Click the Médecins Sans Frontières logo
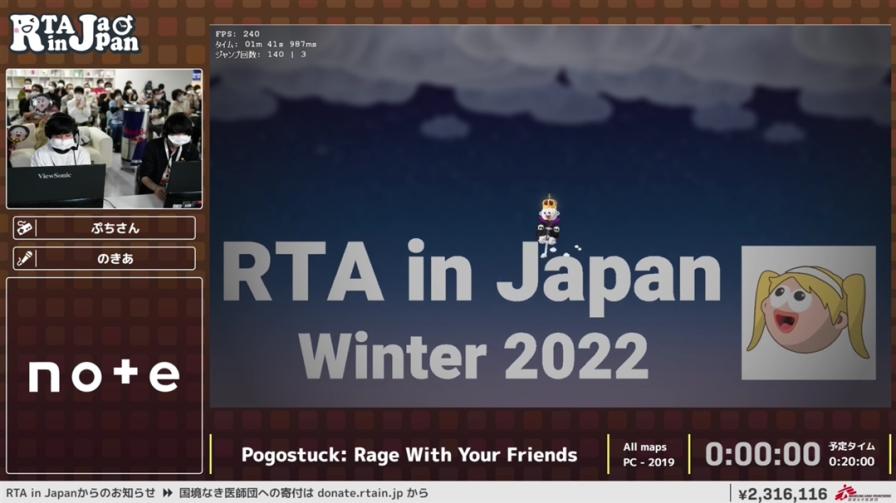The height and width of the screenshot is (503, 896). coord(863,493)
